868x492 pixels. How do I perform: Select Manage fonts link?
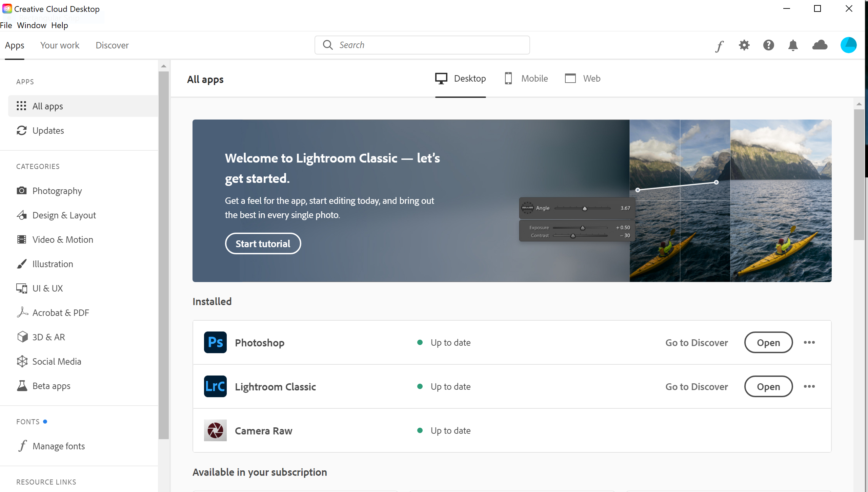[x=58, y=446]
